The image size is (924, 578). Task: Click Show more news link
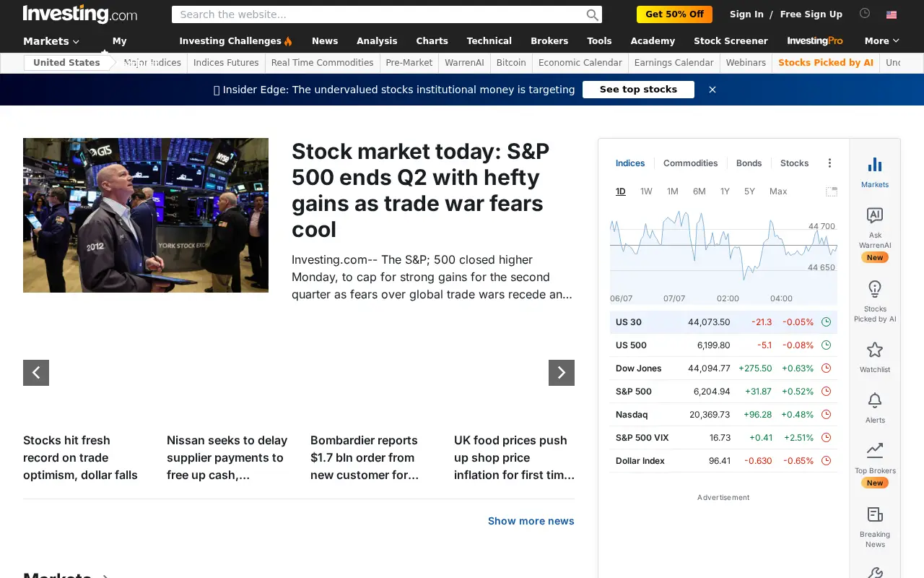(531, 521)
